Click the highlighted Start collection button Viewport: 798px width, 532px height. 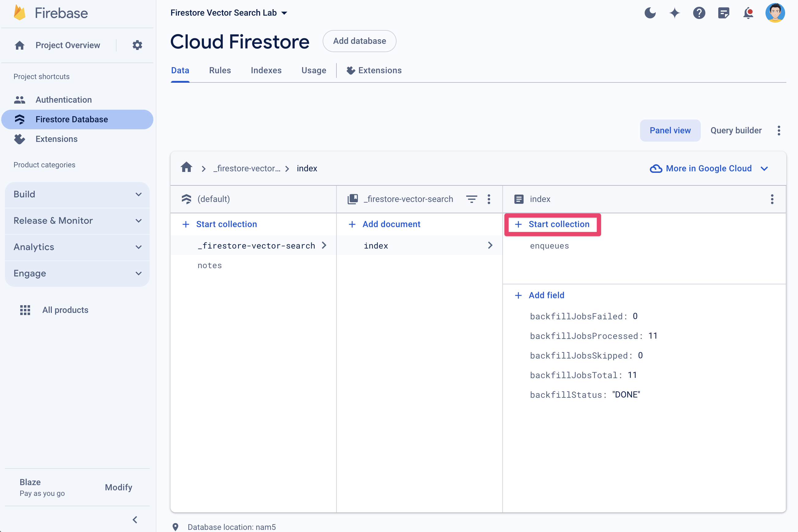(552, 224)
